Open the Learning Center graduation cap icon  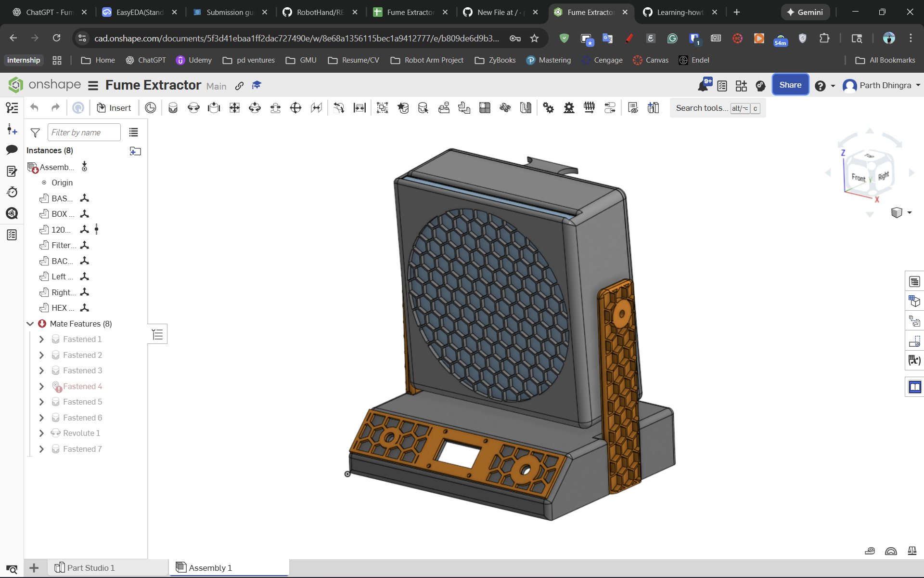257,85
